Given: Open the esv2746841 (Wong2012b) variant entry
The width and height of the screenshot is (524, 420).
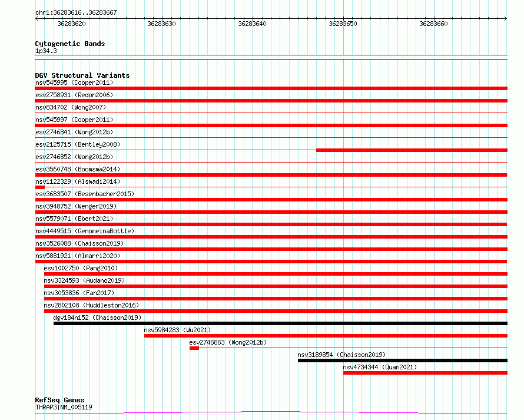Looking at the screenshot, I should click(74, 132).
